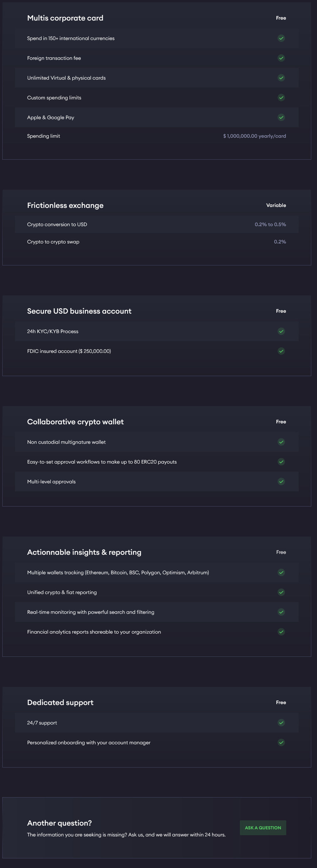
Task: Click the Financial analytics reports shareable text
Action: 94,632
